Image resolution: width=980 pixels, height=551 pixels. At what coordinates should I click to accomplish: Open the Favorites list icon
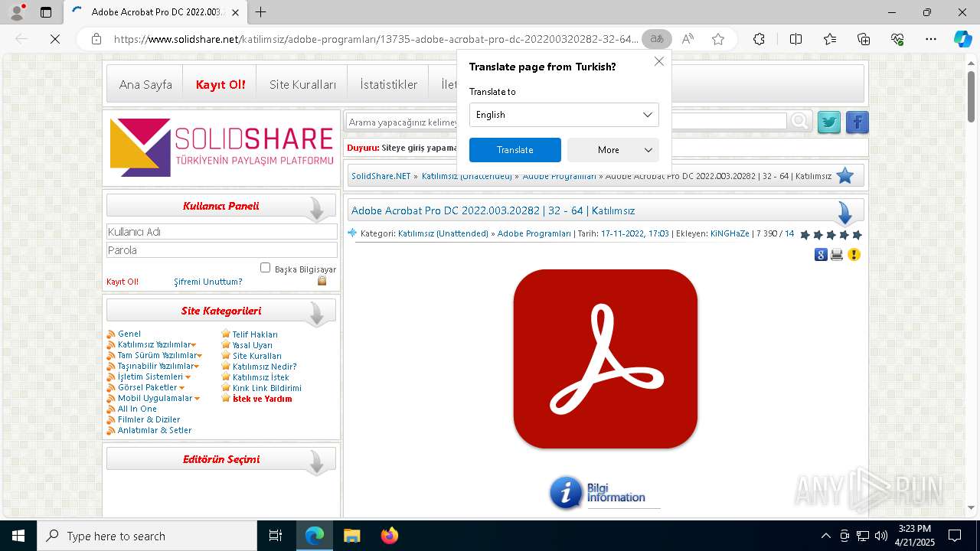click(x=830, y=39)
